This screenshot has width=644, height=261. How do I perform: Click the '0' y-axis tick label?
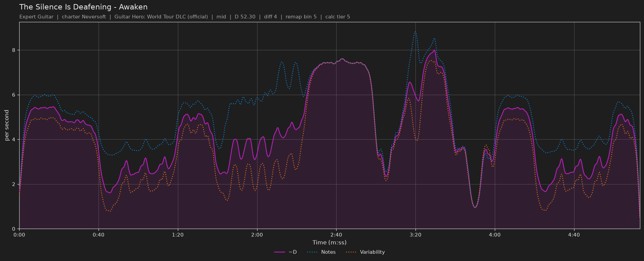(x=14, y=229)
